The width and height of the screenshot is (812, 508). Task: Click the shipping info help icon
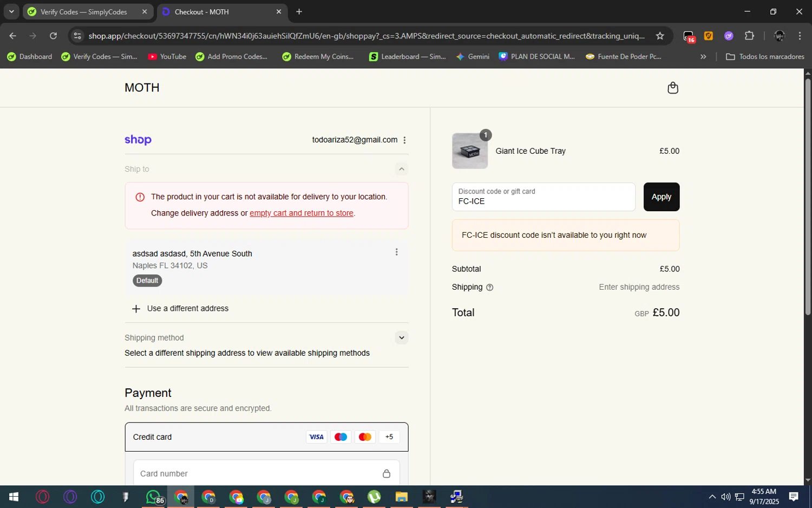coord(490,288)
